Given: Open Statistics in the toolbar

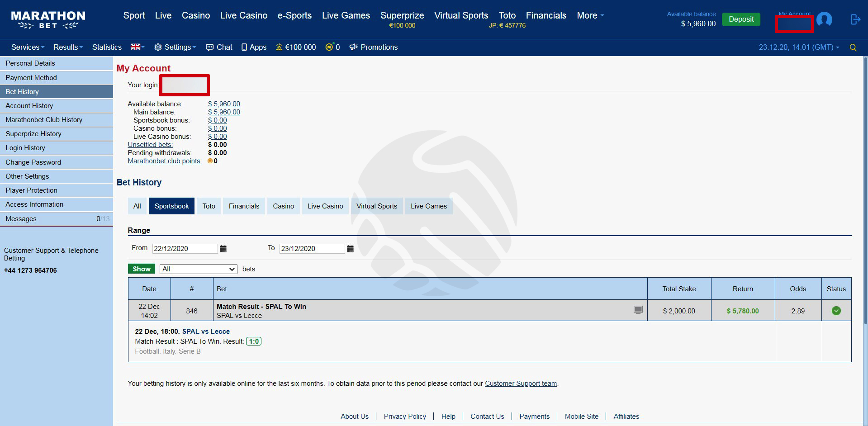Looking at the screenshot, I should [x=107, y=47].
